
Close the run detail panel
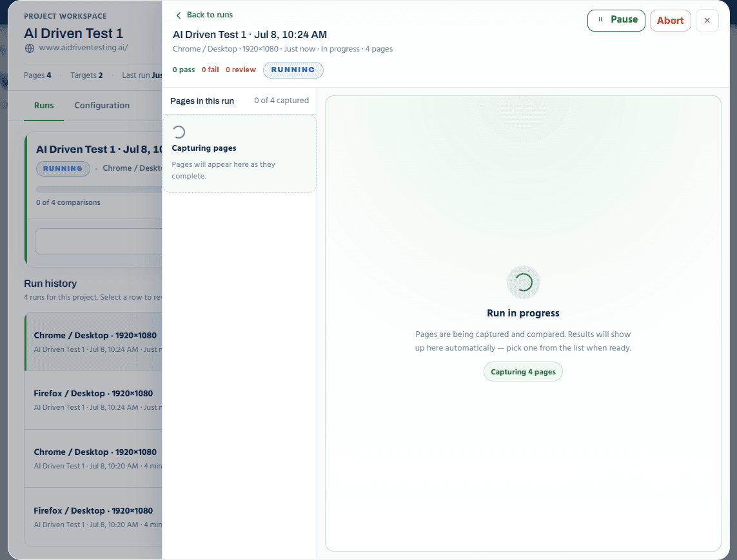[x=707, y=21]
